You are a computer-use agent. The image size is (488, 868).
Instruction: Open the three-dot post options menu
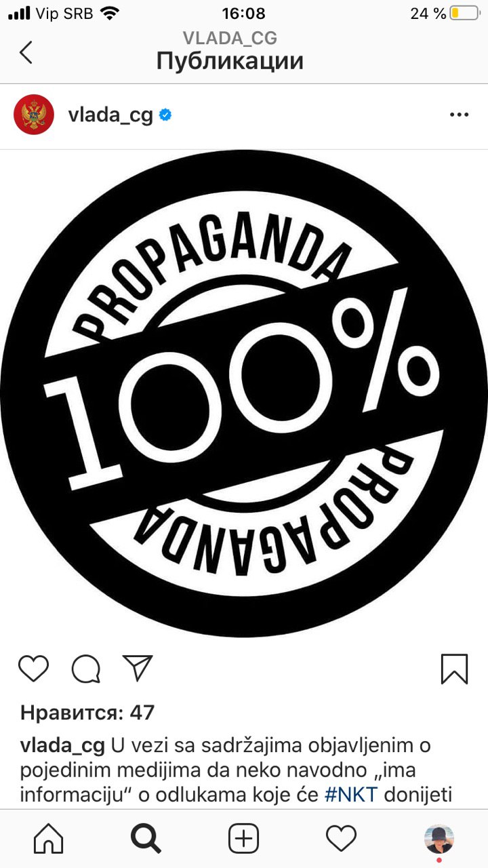click(x=459, y=115)
